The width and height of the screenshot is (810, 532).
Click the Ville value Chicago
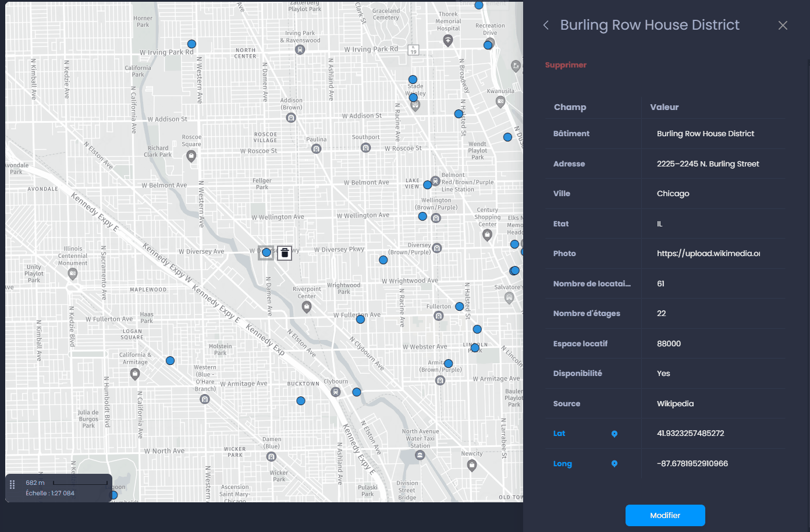(673, 193)
